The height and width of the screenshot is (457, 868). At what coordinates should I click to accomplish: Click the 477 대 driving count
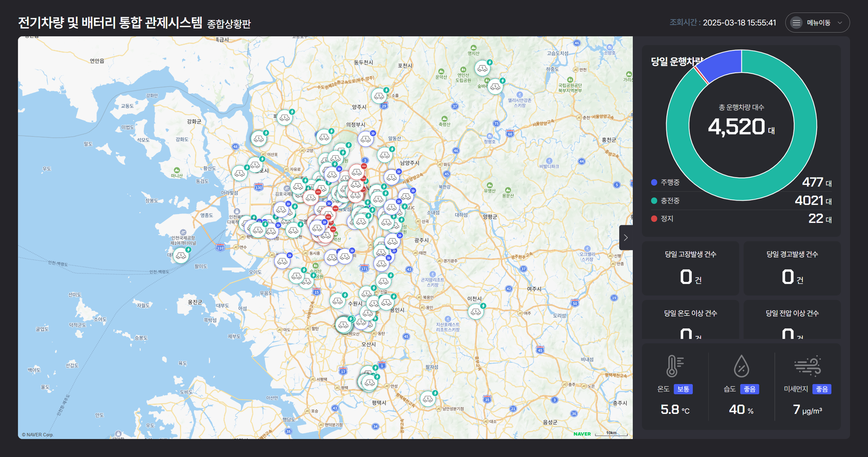coord(817,182)
